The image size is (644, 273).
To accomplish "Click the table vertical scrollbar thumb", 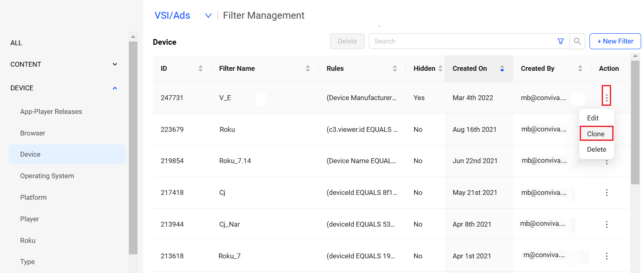I will [635, 122].
